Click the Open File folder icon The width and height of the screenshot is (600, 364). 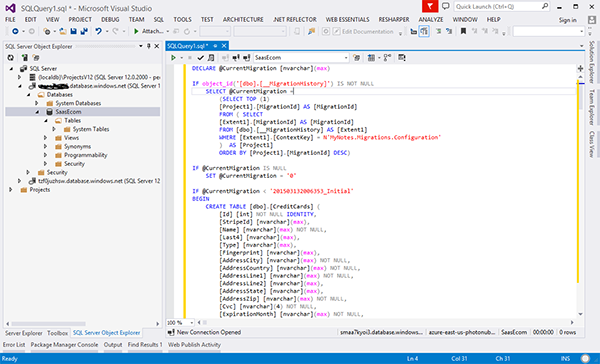tap(63, 31)
